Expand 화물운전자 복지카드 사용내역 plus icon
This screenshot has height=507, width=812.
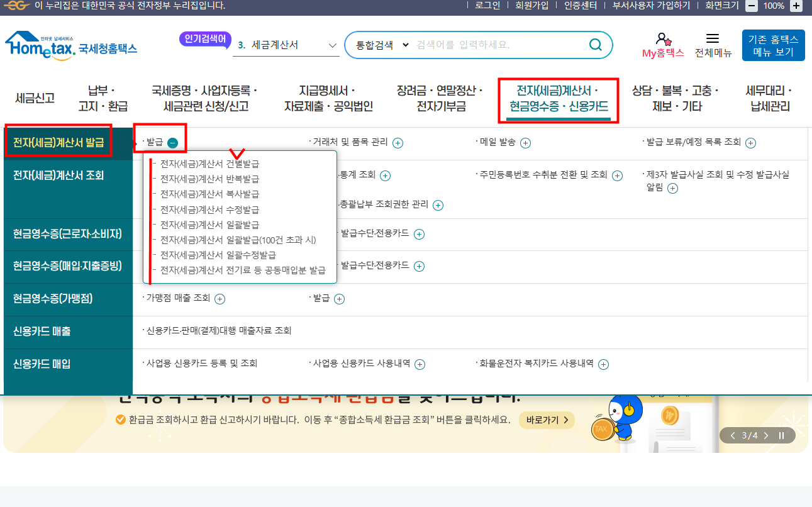point(603,364)
